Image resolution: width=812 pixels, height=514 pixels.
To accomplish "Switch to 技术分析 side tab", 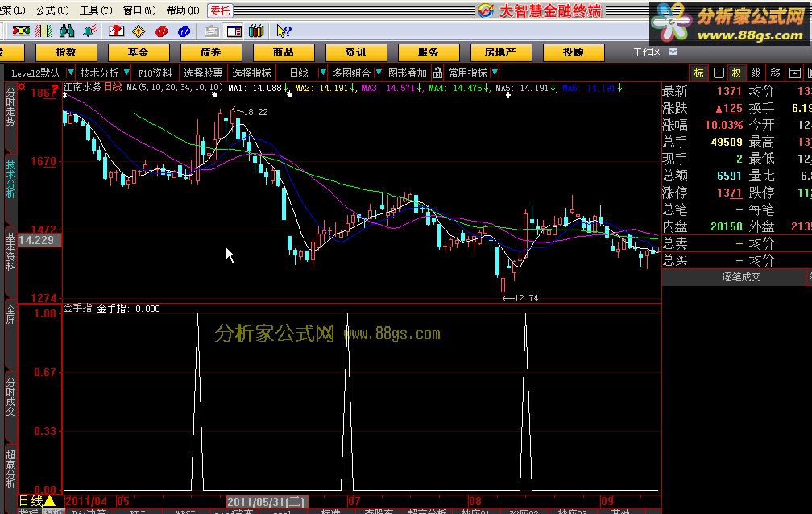I will (x=11, y=179).
